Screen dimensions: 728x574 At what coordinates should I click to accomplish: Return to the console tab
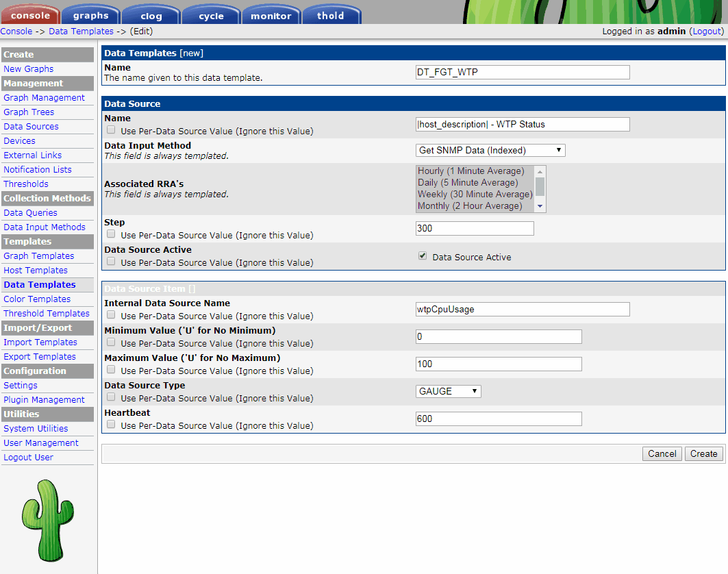30,14
